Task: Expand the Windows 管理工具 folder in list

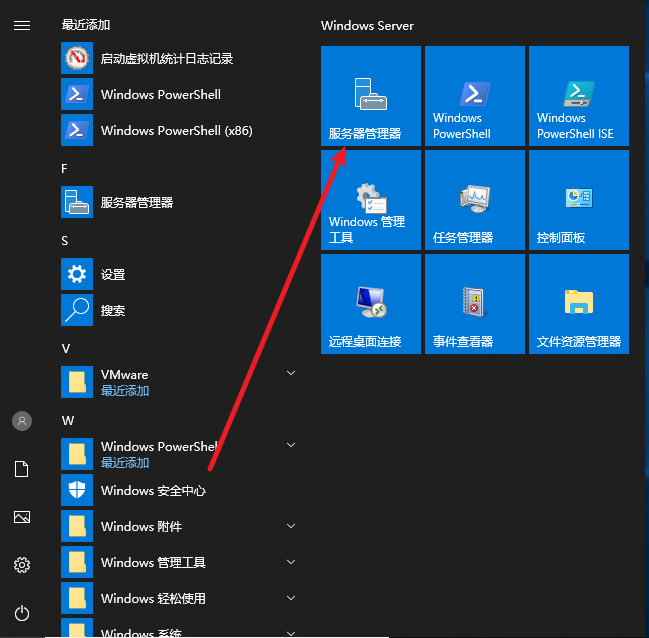Action: tap(291, 562)
